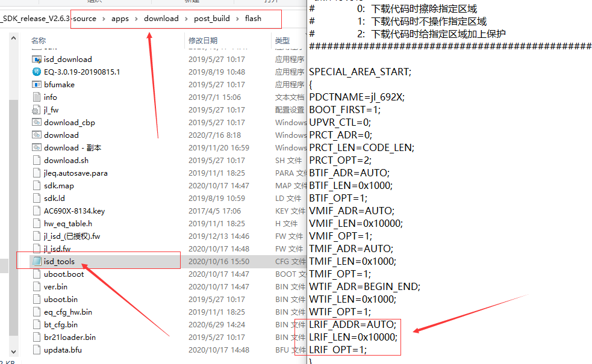Sort files by the 修改日期 column header
Viewport: 592px width, 364px height.
tap(203, 40)
